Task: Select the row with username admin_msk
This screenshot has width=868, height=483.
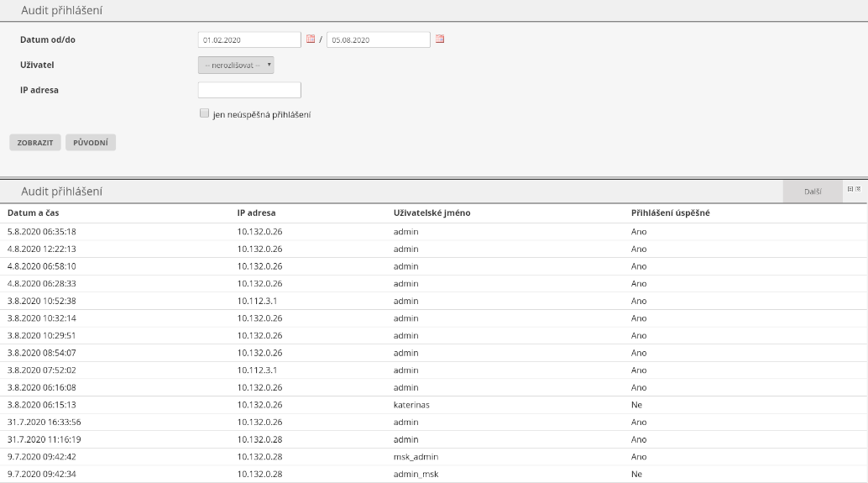Action: (x=416, y=475)
